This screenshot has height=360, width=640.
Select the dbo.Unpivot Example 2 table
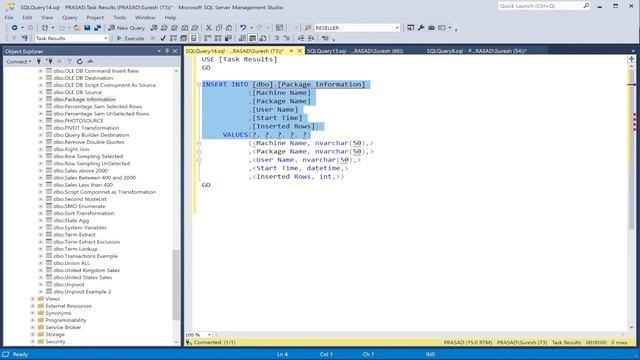[82, 292]
